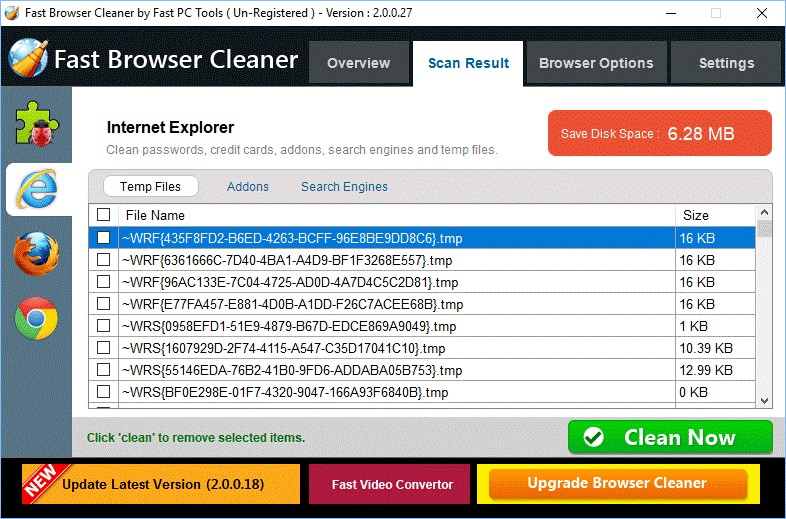Image resolution: width=786 pixels, height=519 pixels.
Task: Click the 10.39 KB size cell
Action: point(715,348)
